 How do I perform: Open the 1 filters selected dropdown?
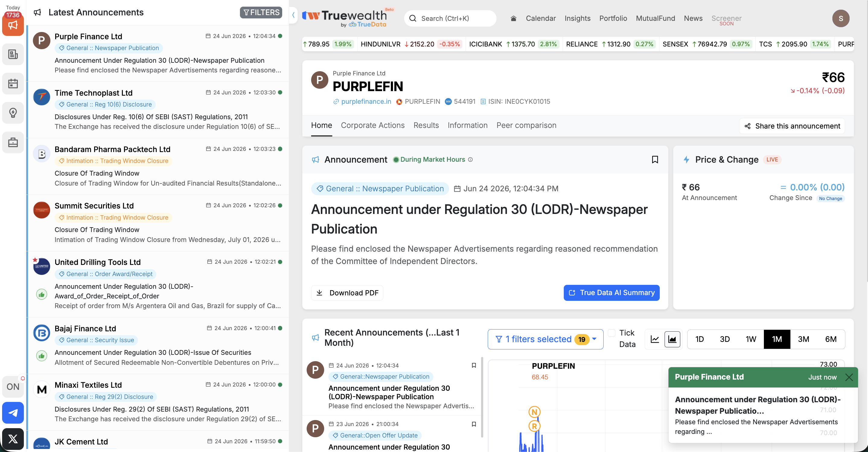(x=545, y=339)
